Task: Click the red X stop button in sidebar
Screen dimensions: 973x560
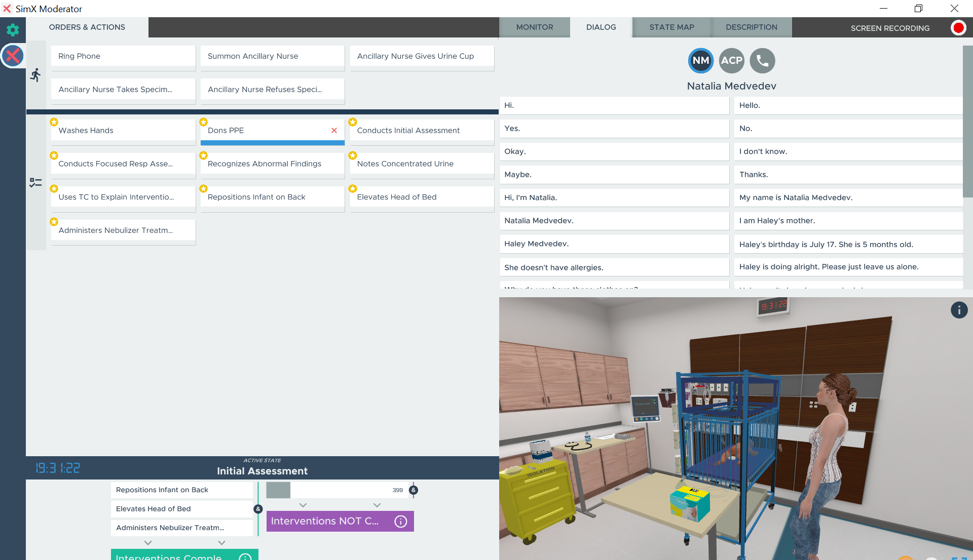Action: pos(13,56)
